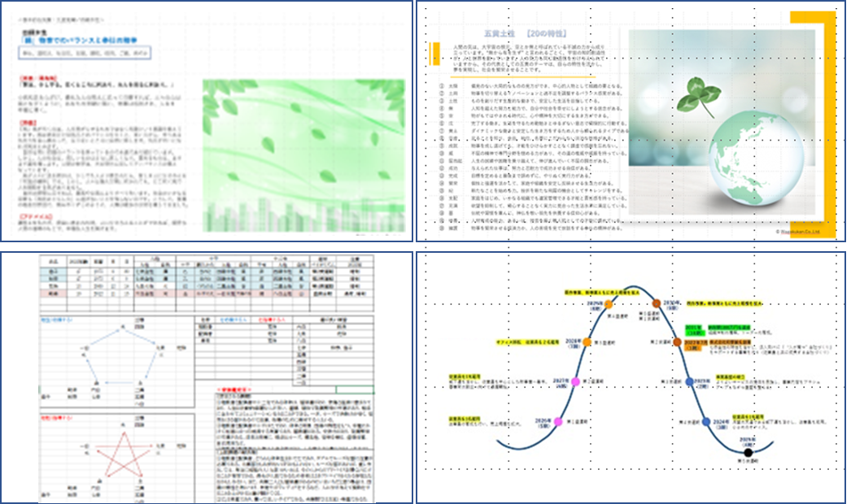Select the pink 2027 marker on the curve
Screen dimensions: 851x504
point(575,382)
